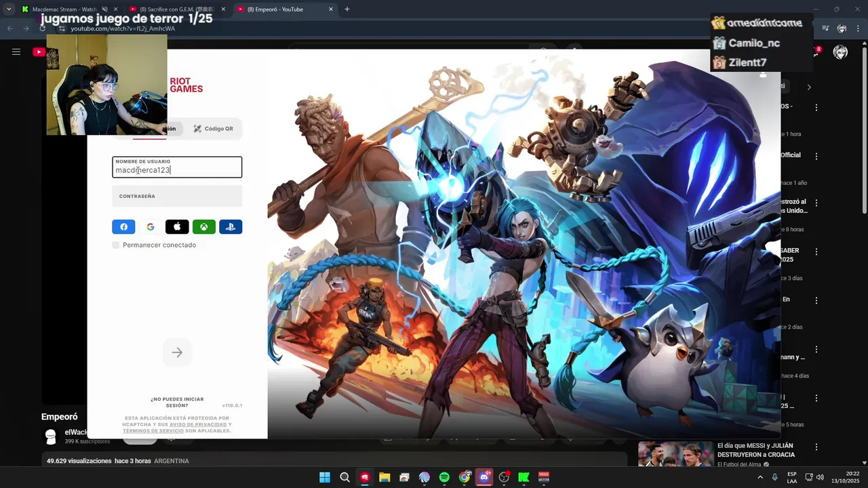This screenshot has height=488, width=868.
Task: Open options for the 'hace 2 días' video
Action: coord(816,300)
